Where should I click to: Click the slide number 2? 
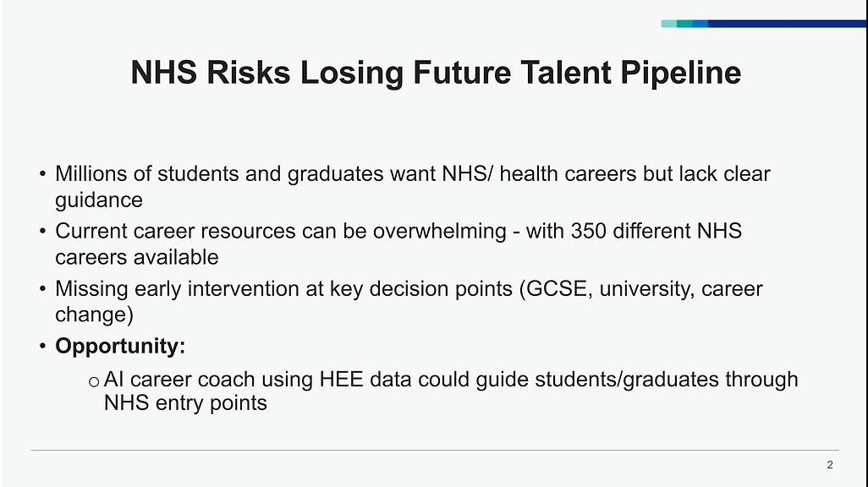(x=830, y=465)
